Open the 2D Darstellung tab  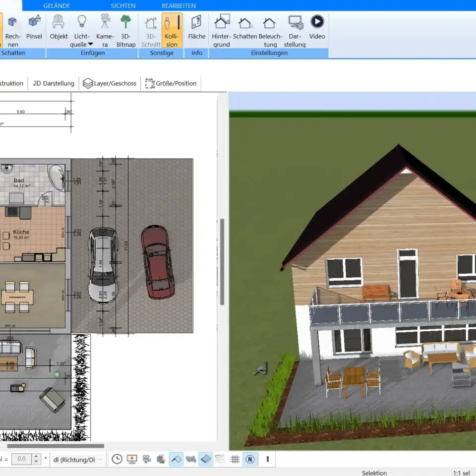[54, 83]
